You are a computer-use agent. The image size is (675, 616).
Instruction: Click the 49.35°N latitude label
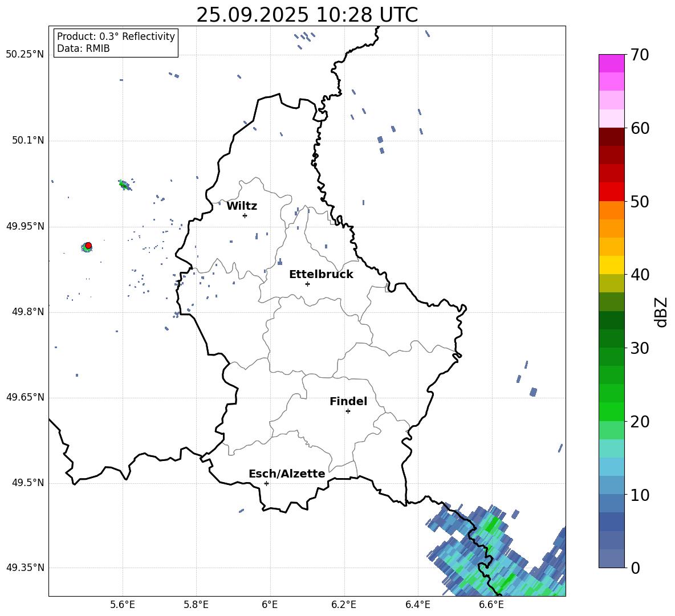click(25, 568)
